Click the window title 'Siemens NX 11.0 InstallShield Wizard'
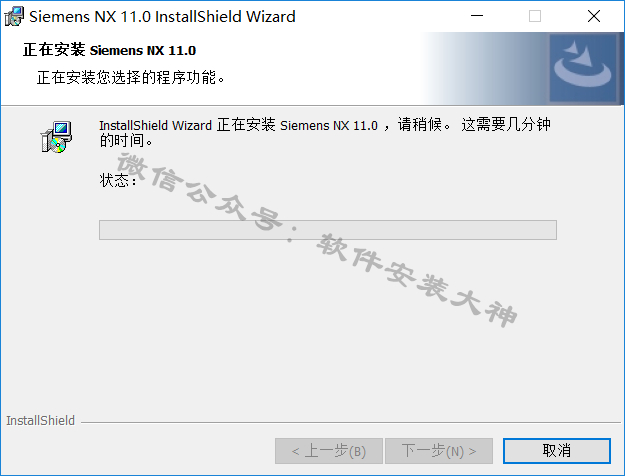The height and width of the screenshot is (476, 625). point(162,17)
